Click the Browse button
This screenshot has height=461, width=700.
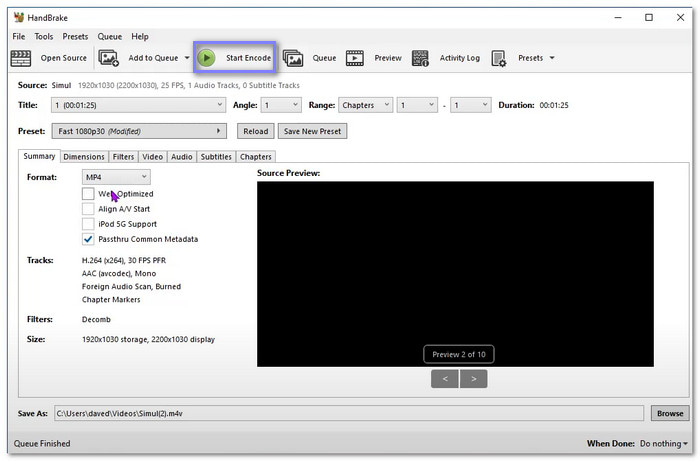click(x=669, y=413)
